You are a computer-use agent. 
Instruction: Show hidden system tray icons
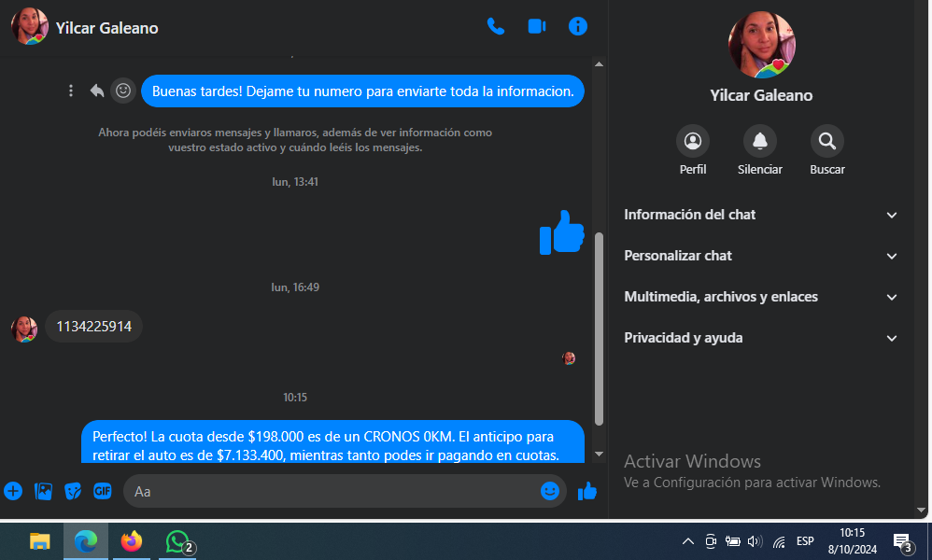pyautogui.click(x=687, y=541)
